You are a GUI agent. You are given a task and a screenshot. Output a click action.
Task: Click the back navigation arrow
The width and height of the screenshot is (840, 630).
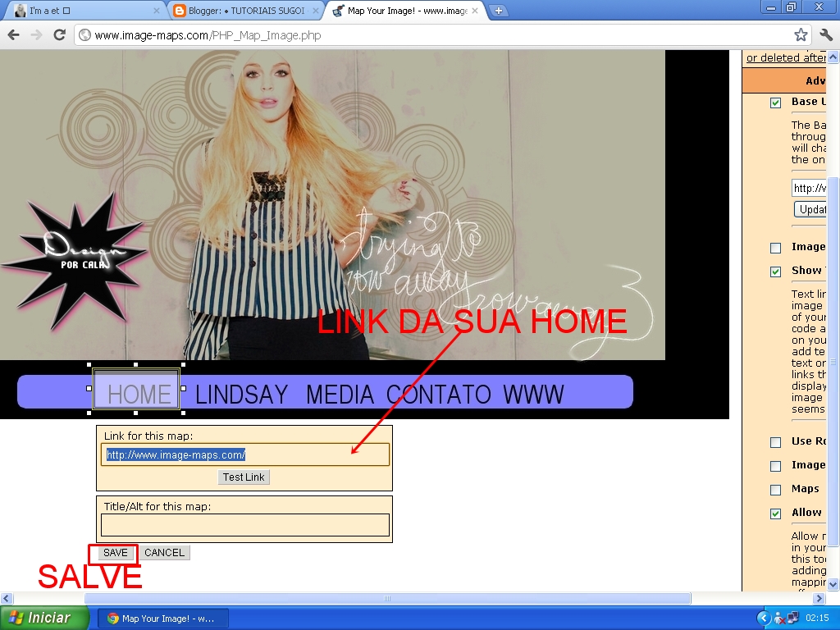coord(14,36)
